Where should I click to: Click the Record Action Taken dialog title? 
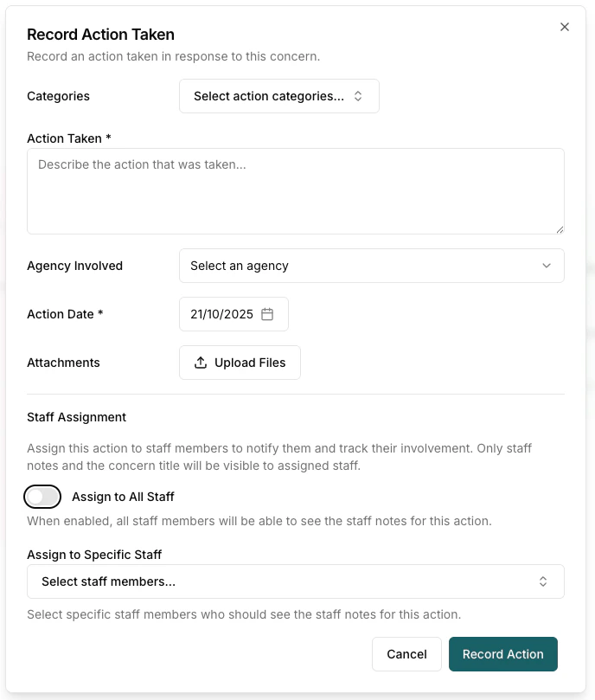coord(100,35)
